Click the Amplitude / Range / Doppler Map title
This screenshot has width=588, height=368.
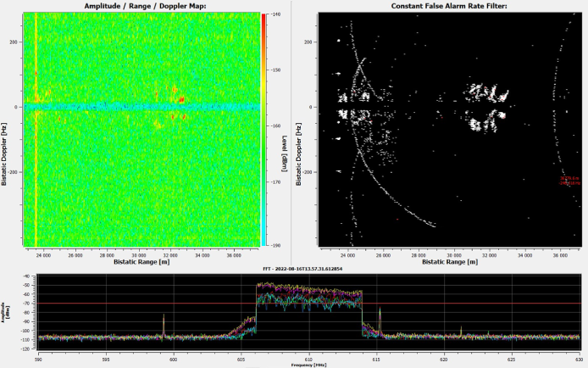click(x=139, y=6)
